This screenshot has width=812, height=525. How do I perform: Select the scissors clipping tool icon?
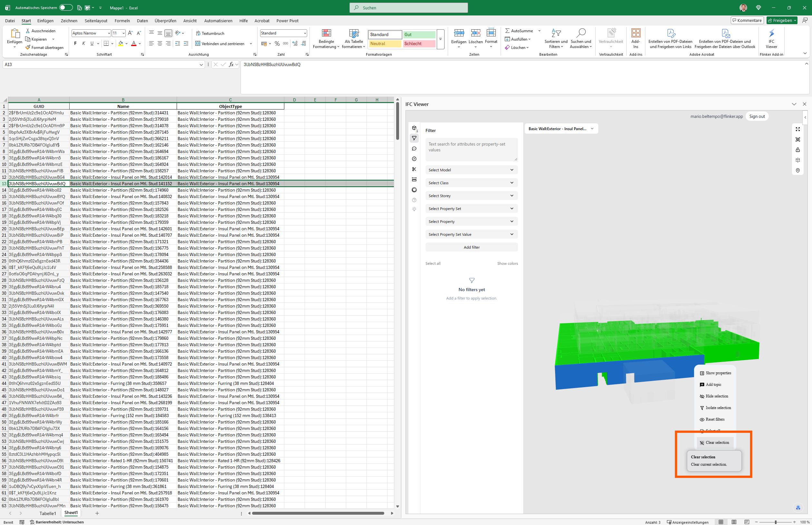(414, 169)
